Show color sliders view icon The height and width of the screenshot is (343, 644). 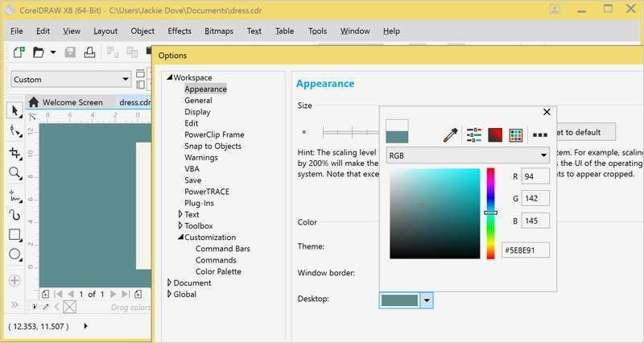point(474,134)
